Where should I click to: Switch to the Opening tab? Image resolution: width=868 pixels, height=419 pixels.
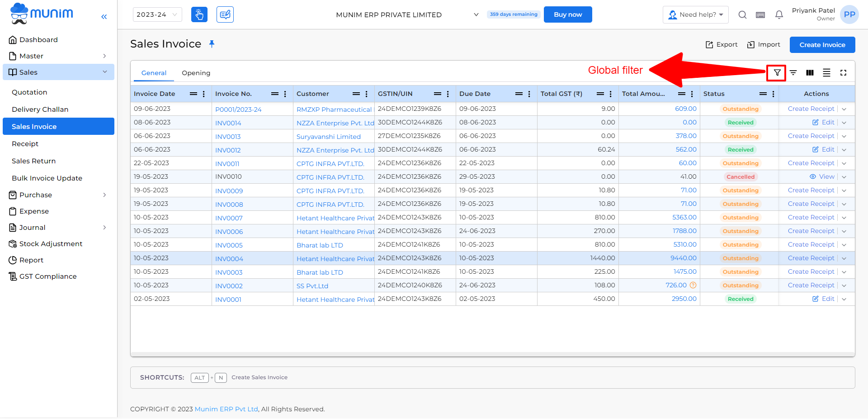196,73
